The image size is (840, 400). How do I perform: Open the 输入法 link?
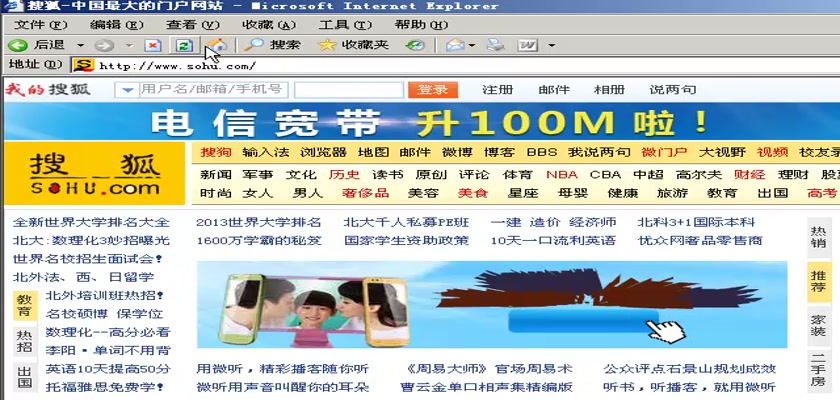(x=266, y=152)
